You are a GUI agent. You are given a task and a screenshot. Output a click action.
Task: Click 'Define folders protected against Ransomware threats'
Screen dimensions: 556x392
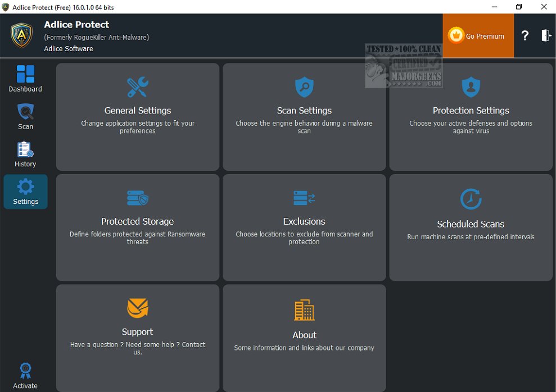138,238
